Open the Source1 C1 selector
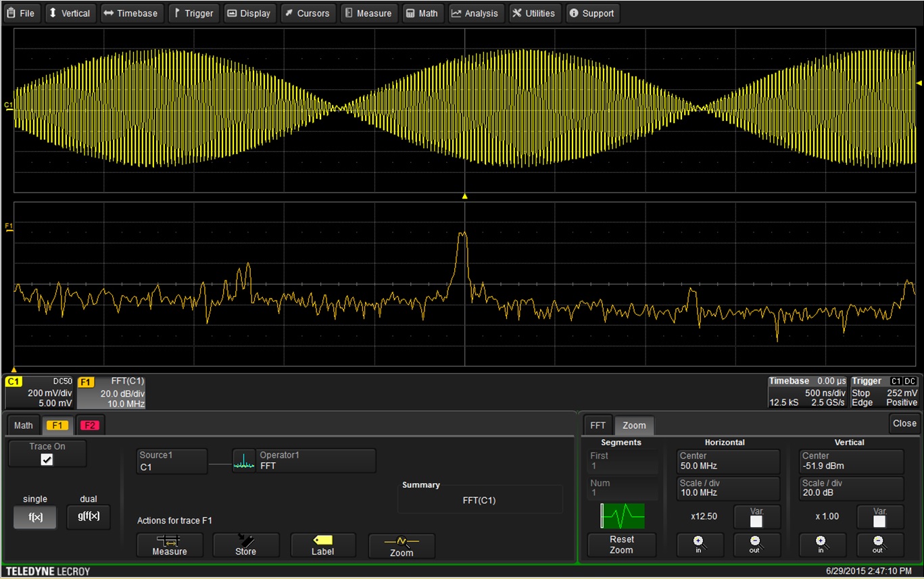 (172, 461)
